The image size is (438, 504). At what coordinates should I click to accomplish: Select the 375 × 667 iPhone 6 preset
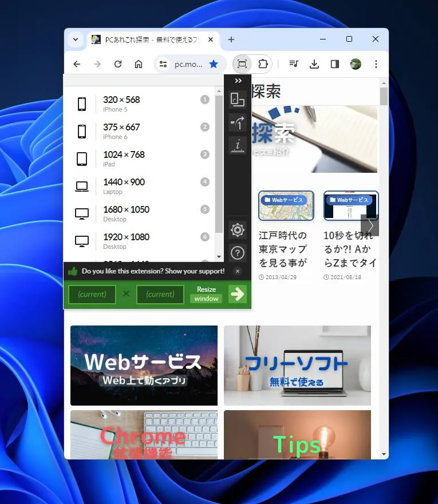pyautogui.click(x=139, y=132)
